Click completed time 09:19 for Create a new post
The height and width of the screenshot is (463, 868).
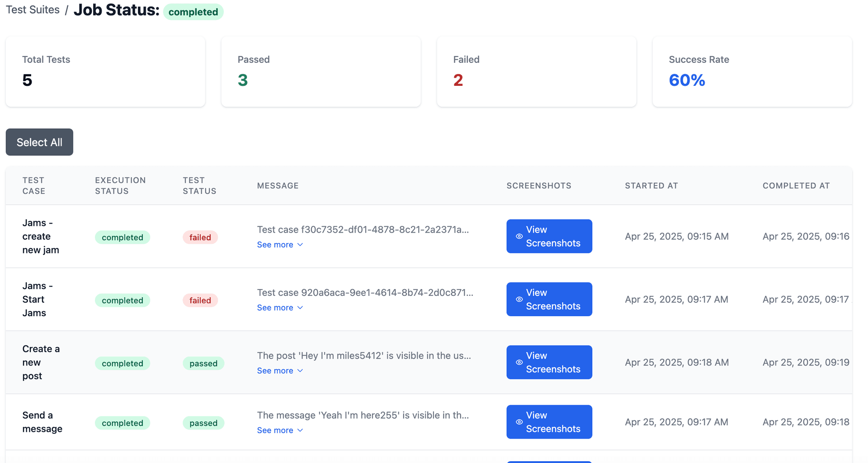tap(806, 362)
